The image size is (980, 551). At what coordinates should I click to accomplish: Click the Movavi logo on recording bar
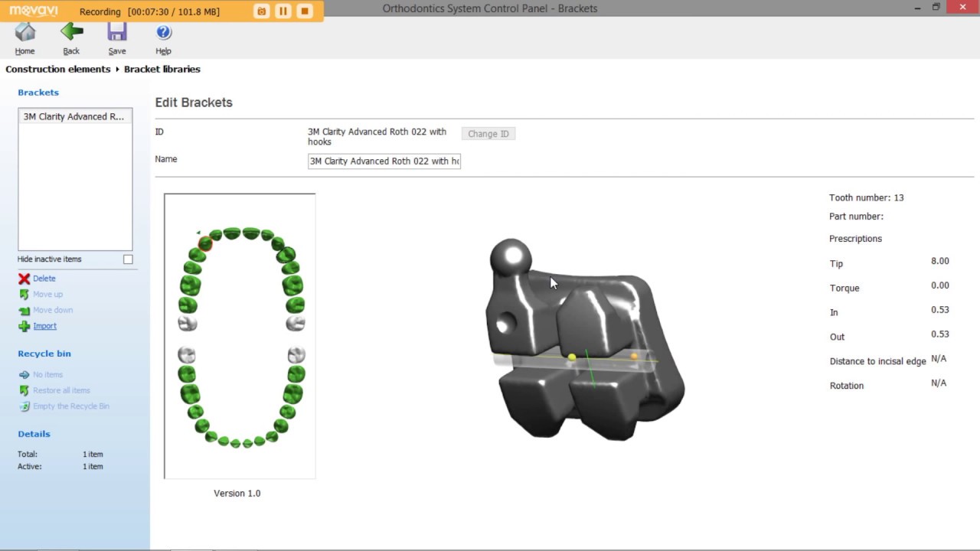[34, 11]
